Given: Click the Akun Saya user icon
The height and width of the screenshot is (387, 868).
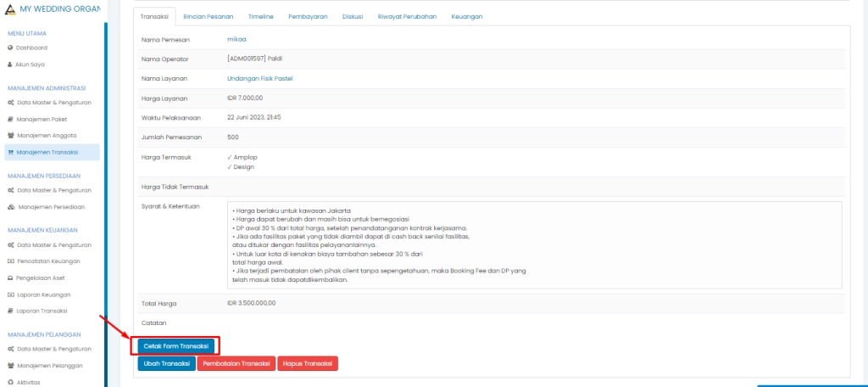Looking at the screenshot, I should (x=10, y=64).
